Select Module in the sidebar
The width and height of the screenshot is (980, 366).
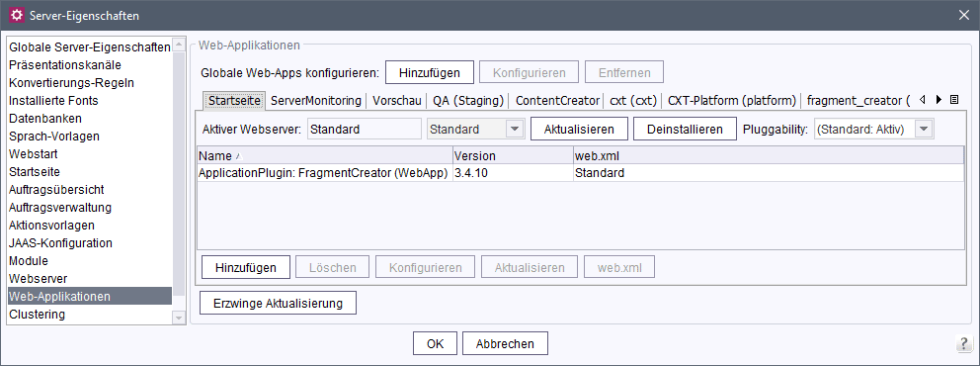(x=89, y=261)
